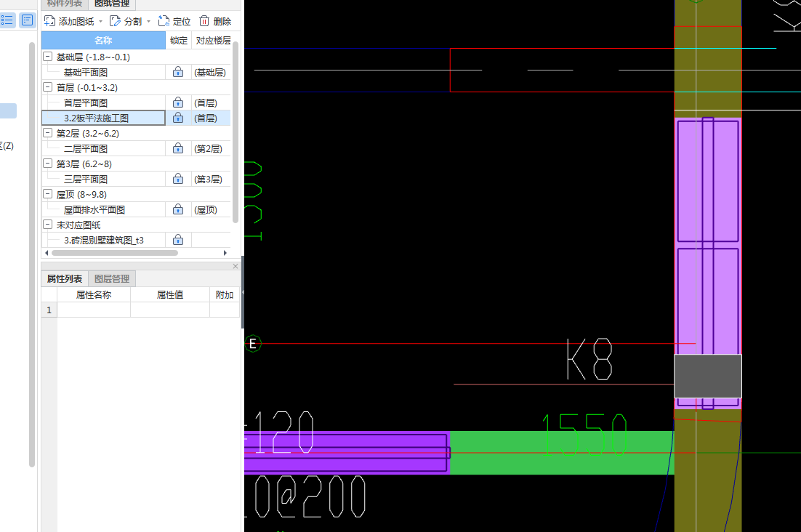
Task: Click the 分割 (split) tool
Action: (126, 22)
